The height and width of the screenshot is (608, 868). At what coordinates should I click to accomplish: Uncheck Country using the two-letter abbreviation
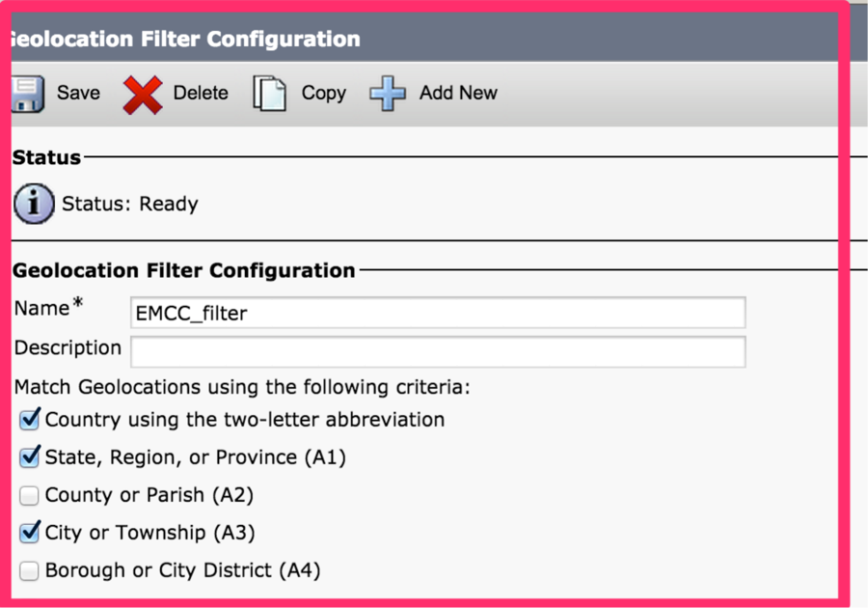click(29, 420)
